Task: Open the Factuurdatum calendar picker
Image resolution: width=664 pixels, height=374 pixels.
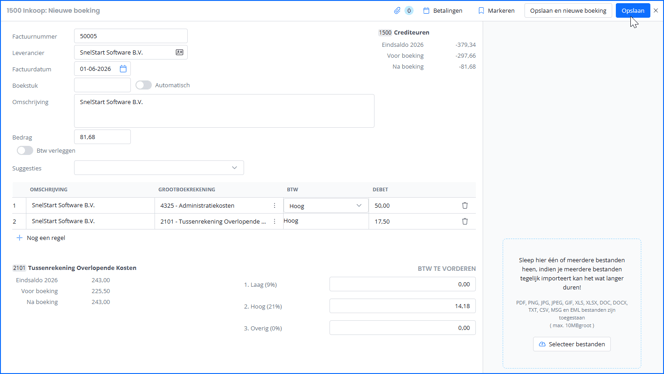Action: [x=123, y=69]
